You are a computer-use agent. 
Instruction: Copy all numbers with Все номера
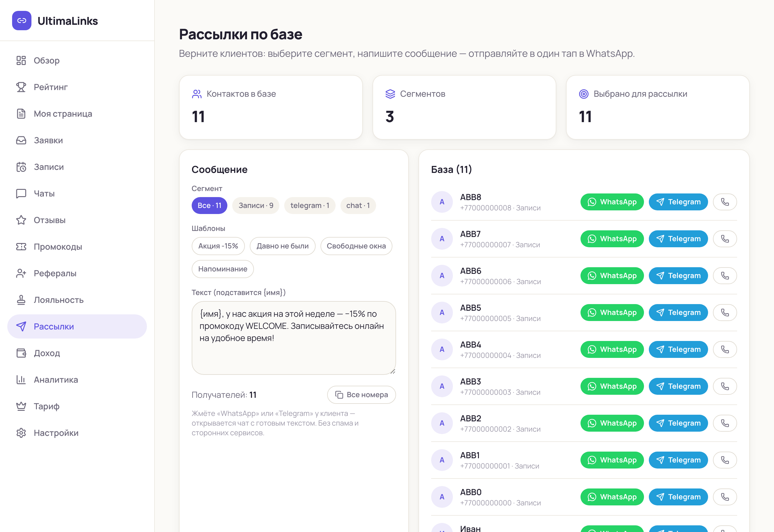361,395
